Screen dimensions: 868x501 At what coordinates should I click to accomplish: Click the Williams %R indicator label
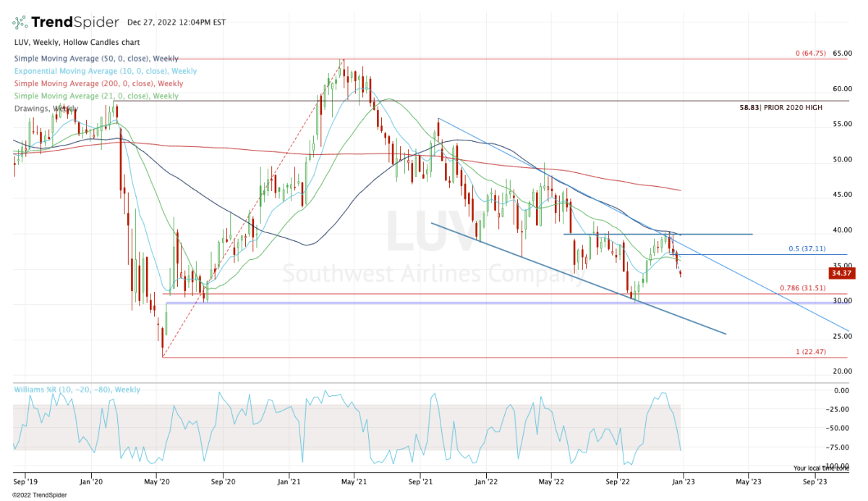click(77, 390)
